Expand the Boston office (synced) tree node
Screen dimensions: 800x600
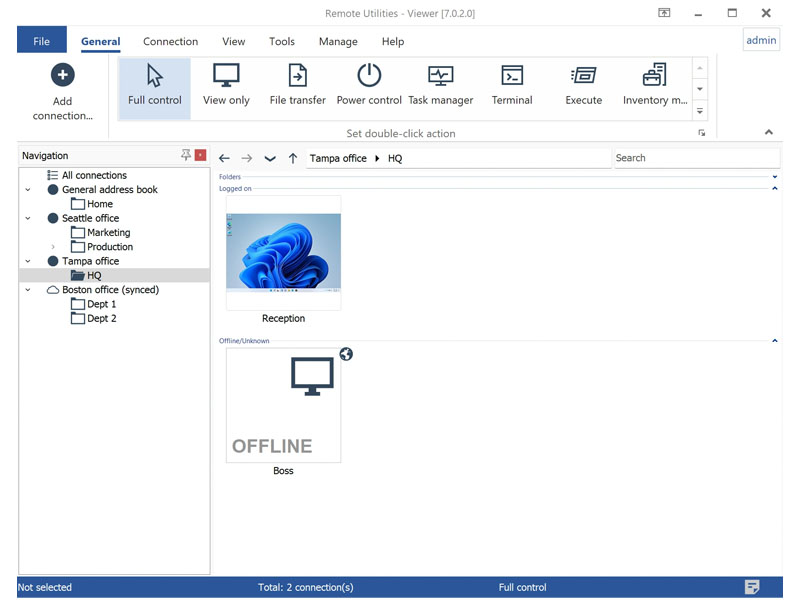pyautogui.click(x=27, y=289)
